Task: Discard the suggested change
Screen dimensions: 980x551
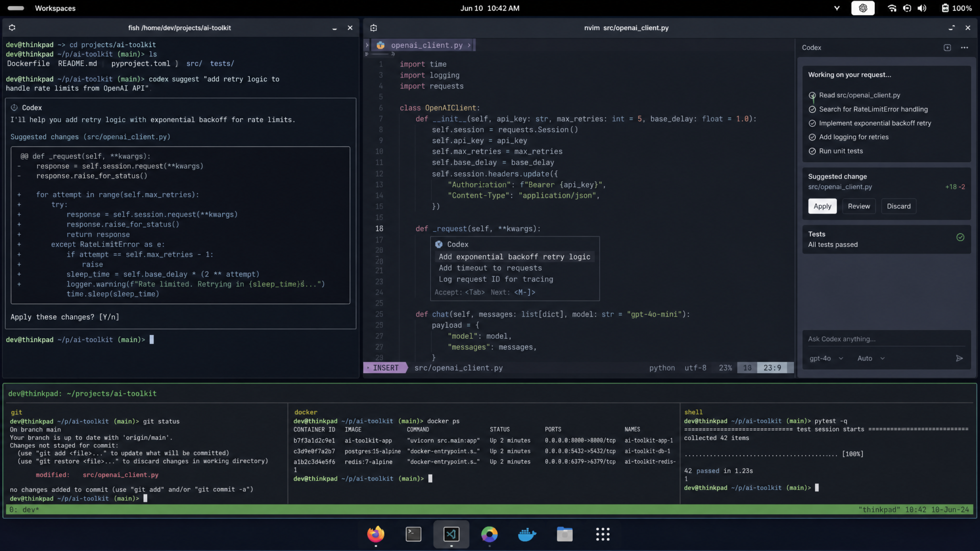Action: tap(899, 206)
